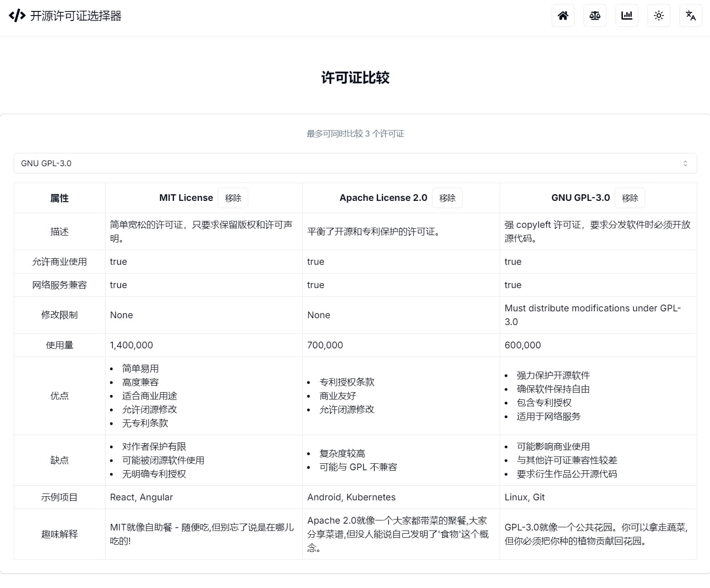The height and width of the screenshot is (588, 710).
Task: Click the GNU GPL-3.0 column header
Action: [x=580, y=198]
